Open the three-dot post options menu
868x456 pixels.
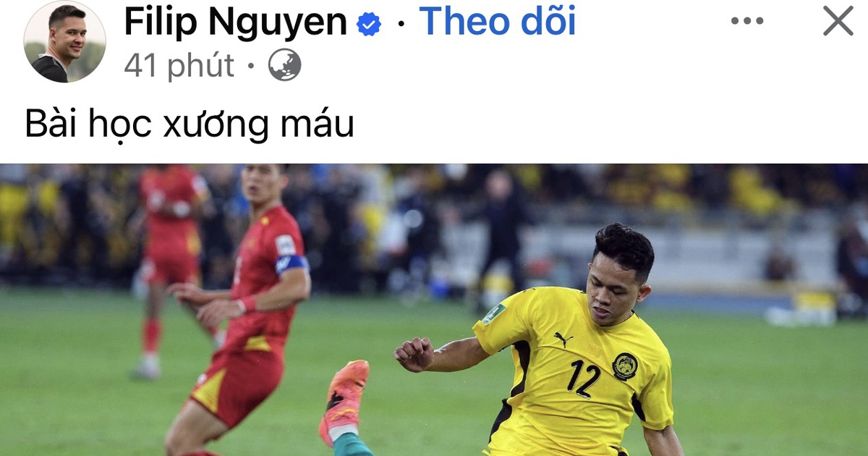(x=746, y=21)
